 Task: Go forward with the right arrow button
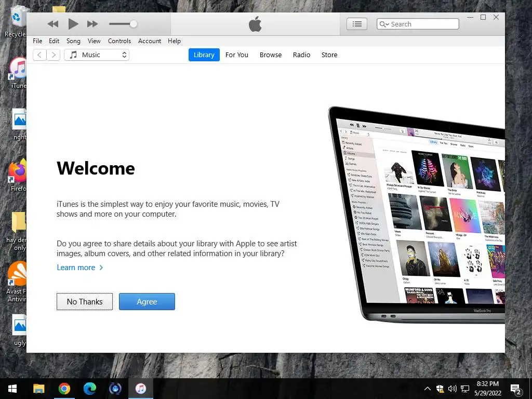54,55
